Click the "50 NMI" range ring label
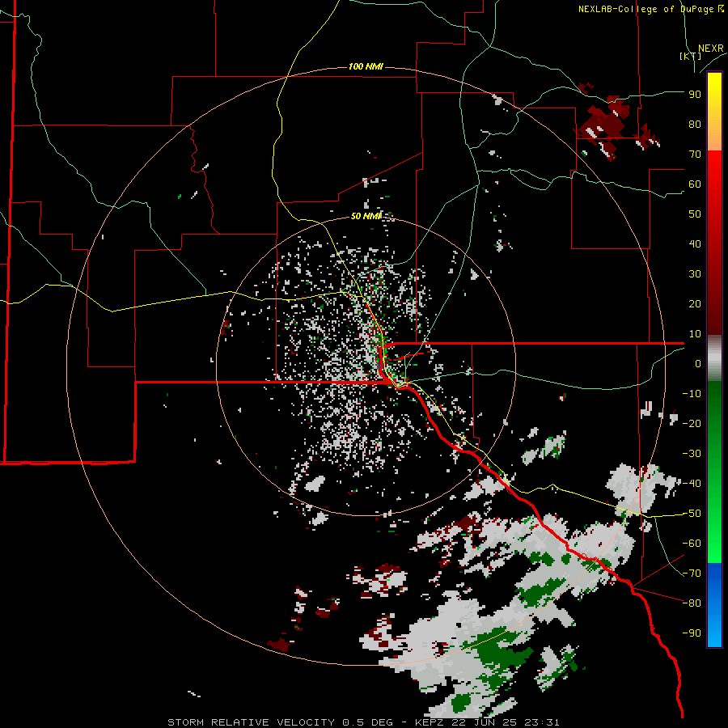The image size is (728, 728). 366,216
